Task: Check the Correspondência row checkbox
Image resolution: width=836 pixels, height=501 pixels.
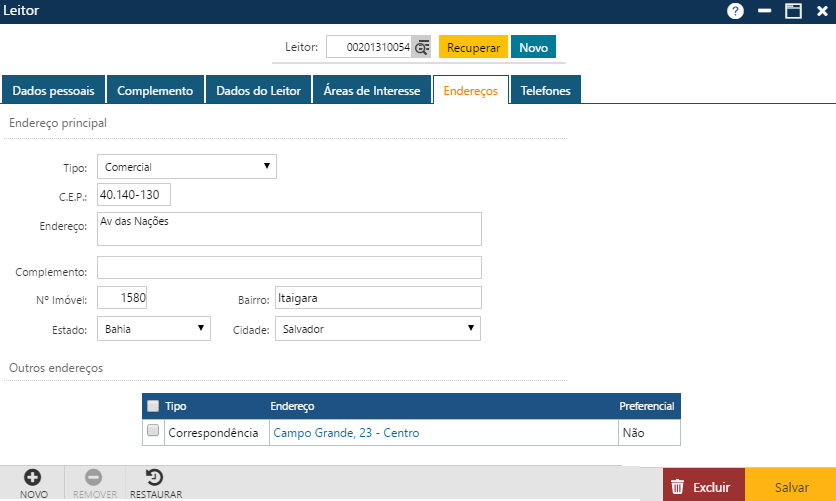Action: click(x=153, y=432)
